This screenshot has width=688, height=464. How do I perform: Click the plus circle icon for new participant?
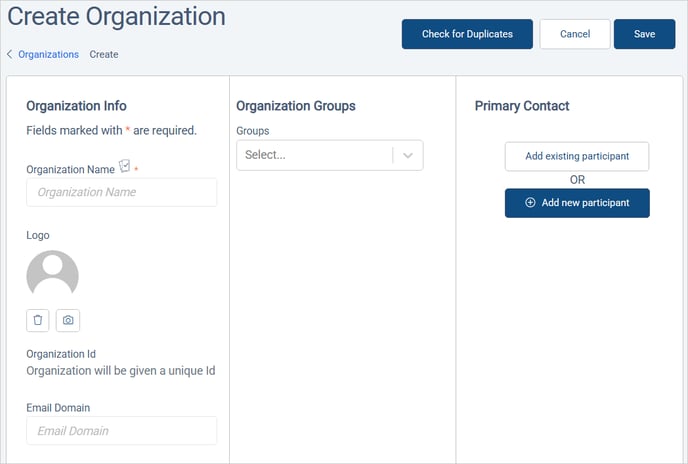click(530, 203)
